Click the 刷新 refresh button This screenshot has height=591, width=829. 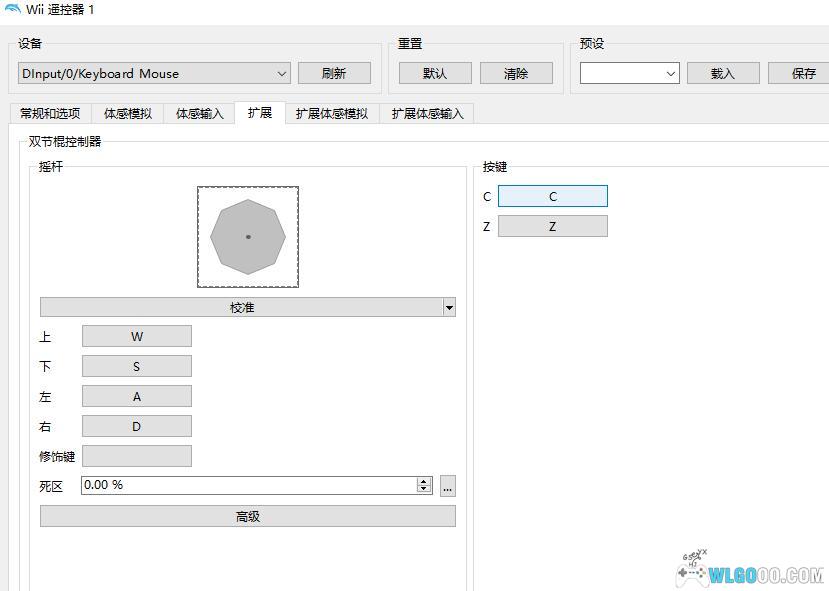click(x=334, y=73)
